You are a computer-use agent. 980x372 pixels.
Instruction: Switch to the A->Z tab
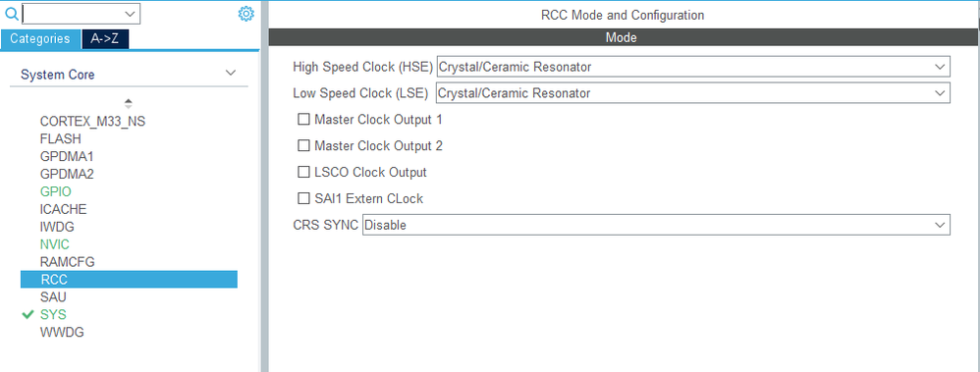pos(105,38)
